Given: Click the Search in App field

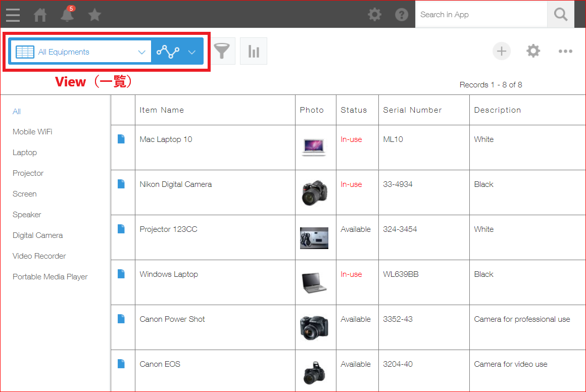Looking at the screenshot, I should (x=481, y=15).
